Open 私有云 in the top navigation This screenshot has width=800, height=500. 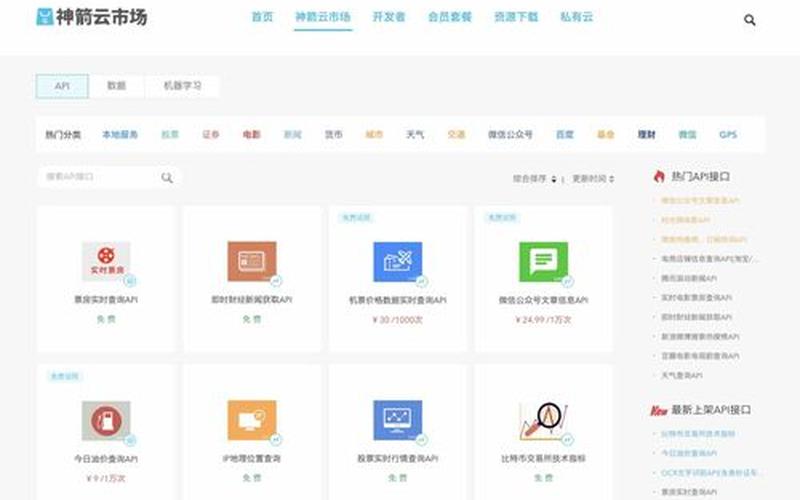[577, 17]
